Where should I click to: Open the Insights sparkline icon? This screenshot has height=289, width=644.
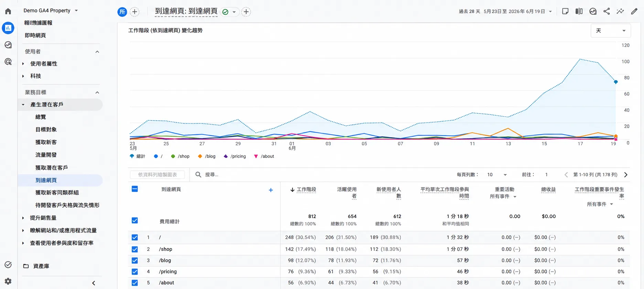[x=620, y=11]
